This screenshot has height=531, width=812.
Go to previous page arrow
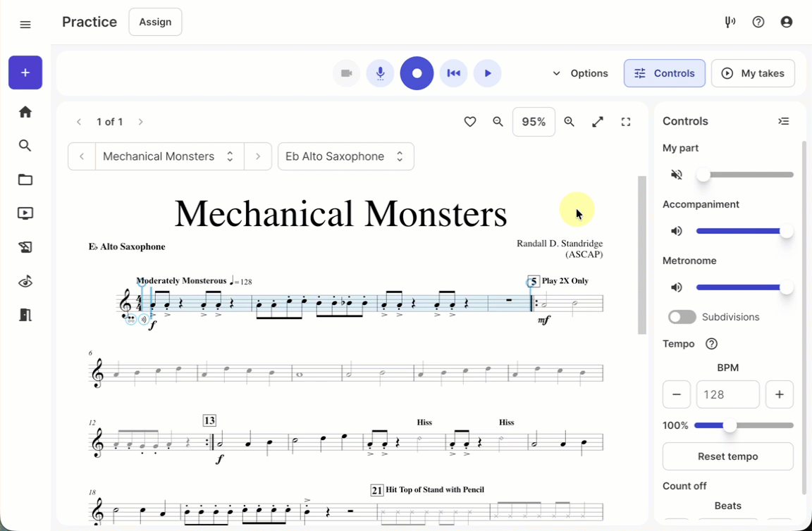pos(79,122)
